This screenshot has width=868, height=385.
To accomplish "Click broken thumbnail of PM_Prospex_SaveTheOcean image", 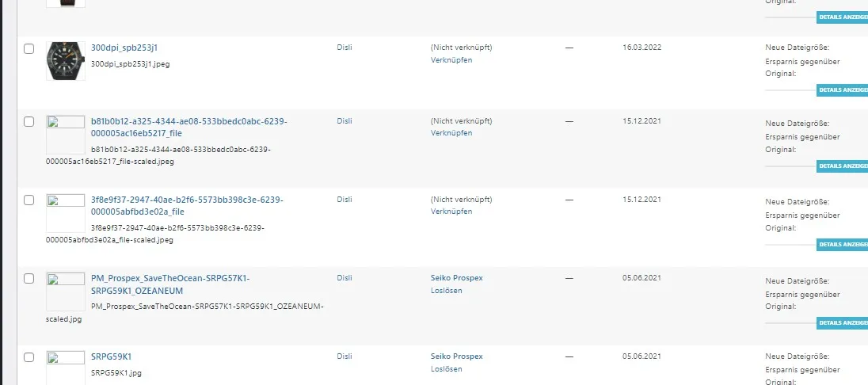I will pos(65,292).
